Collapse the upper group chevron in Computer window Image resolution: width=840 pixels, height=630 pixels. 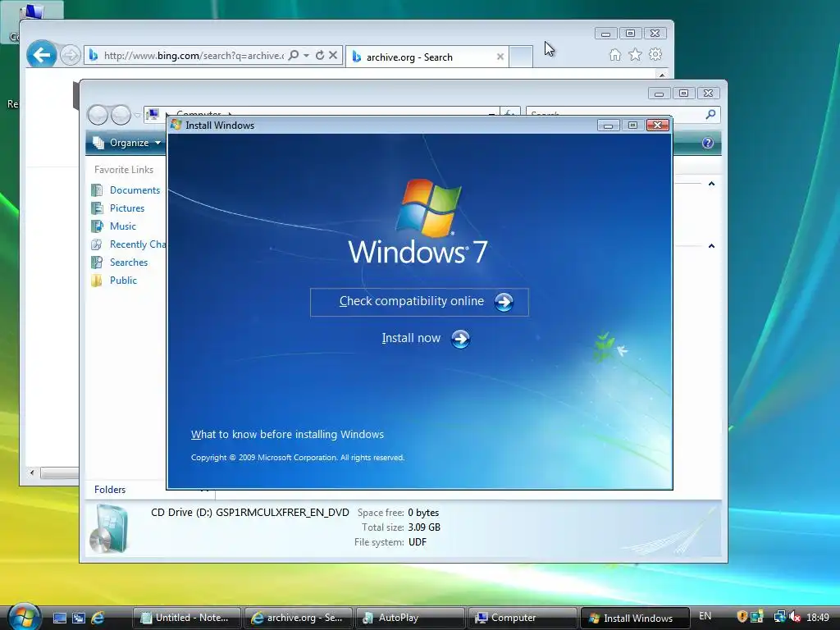[711, 184]
